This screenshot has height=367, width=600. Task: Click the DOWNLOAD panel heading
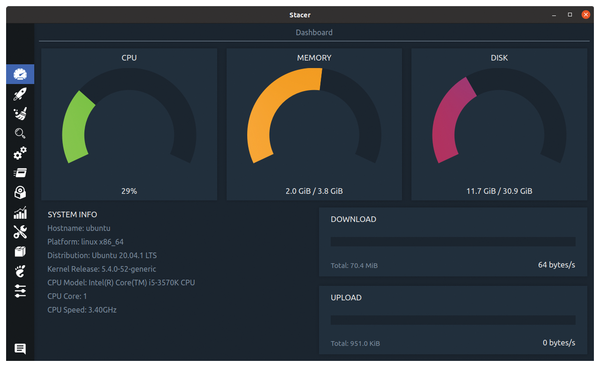(353, 219)
